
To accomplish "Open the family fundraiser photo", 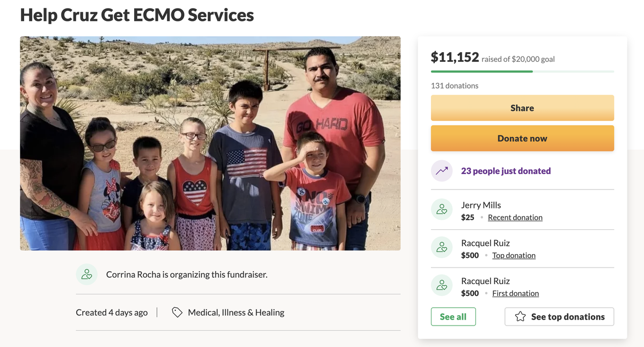I will [210, 143].
